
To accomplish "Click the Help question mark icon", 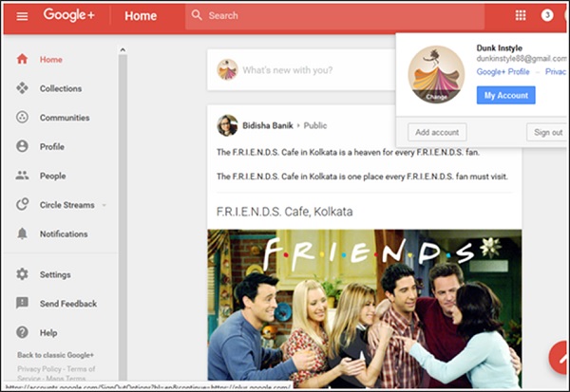I will click(x=22, y=333).
